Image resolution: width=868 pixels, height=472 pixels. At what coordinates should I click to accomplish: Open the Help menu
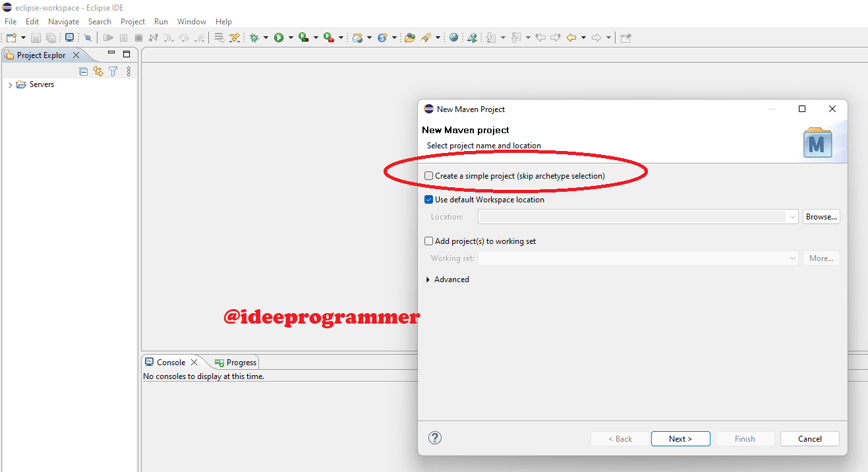tap(224, 22)
